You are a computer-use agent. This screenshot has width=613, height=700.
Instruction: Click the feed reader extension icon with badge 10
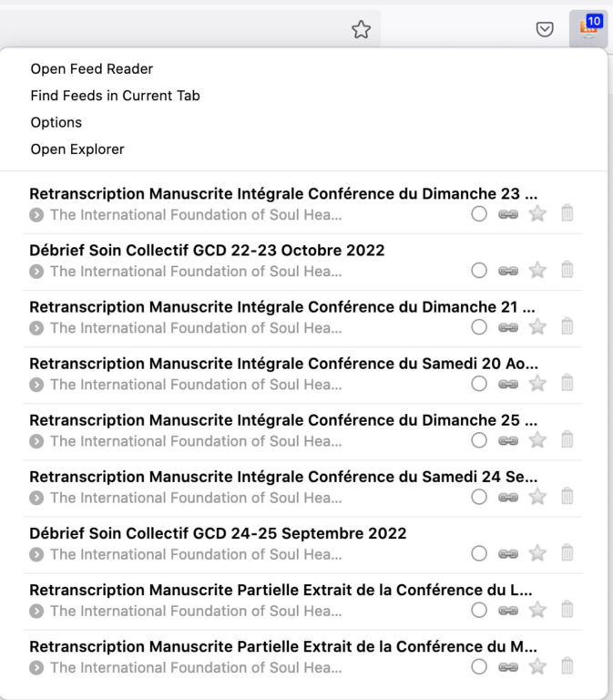tap(588, 29)
